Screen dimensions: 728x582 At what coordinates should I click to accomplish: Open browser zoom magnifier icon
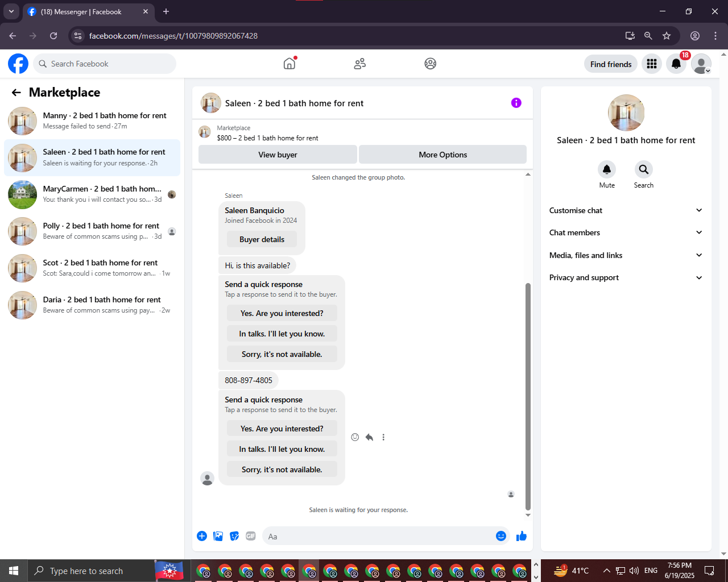(648, 36)
